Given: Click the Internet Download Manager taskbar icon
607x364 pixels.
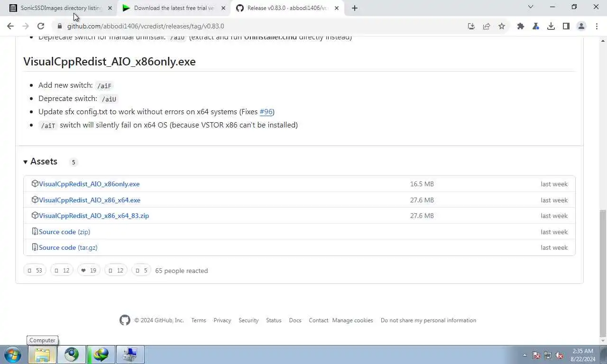Looking at the screenshot, I should point(101,355).
